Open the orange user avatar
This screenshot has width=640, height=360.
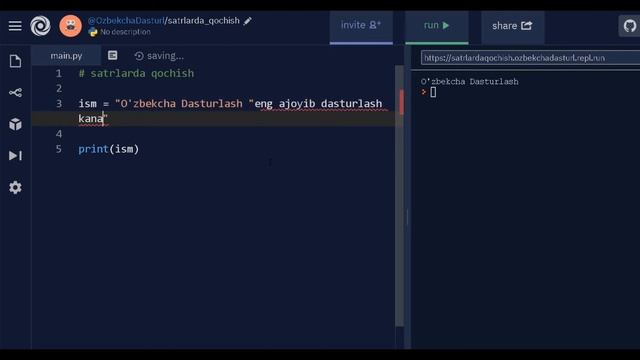[x=70, y=26]
